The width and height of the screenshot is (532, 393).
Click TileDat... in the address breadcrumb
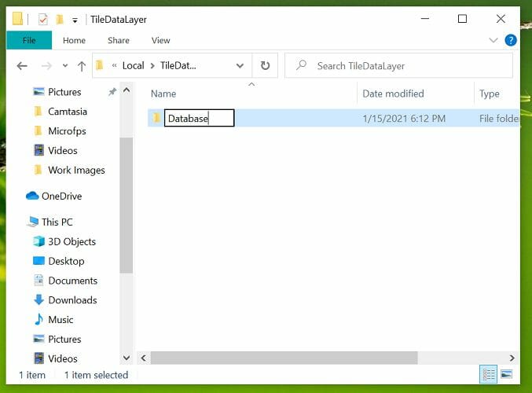click(x=178, y=65)
